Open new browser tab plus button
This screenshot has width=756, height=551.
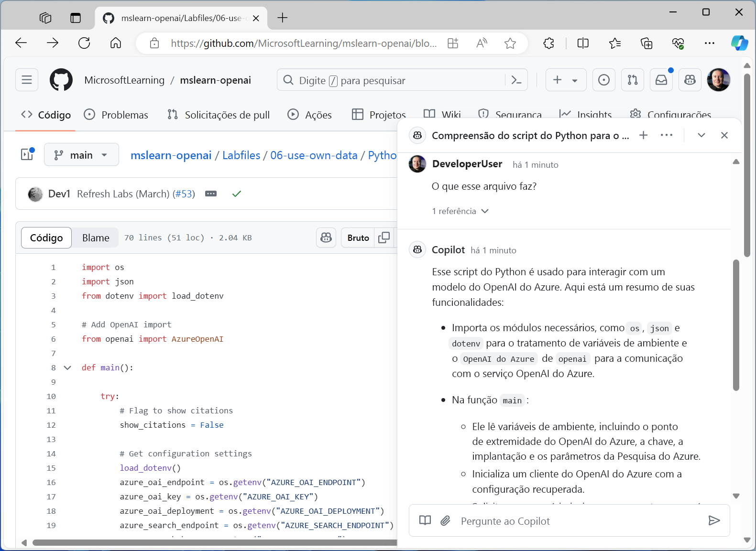[283, 18]
